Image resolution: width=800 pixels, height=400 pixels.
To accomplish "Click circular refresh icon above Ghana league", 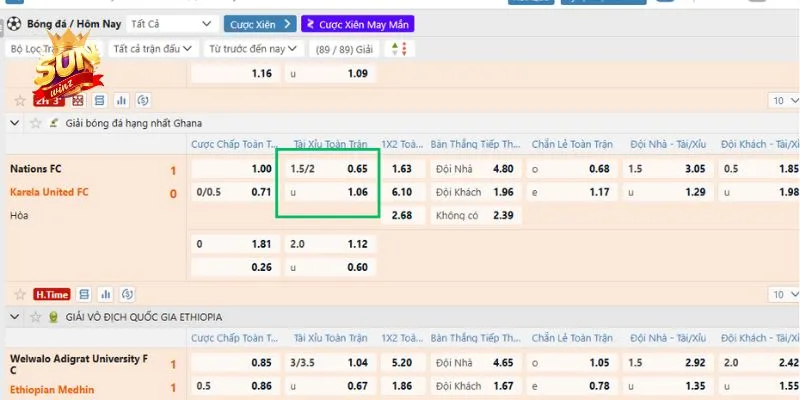I will (x=143, y=101).
